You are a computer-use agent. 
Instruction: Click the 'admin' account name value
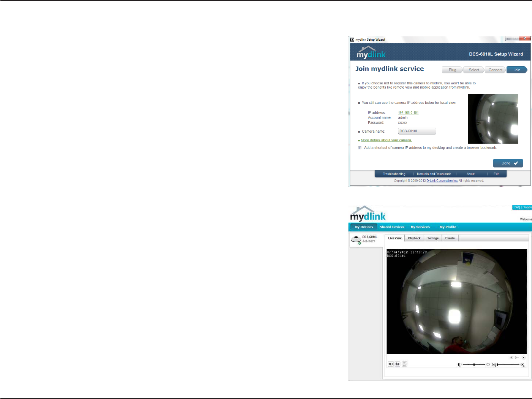403,118
